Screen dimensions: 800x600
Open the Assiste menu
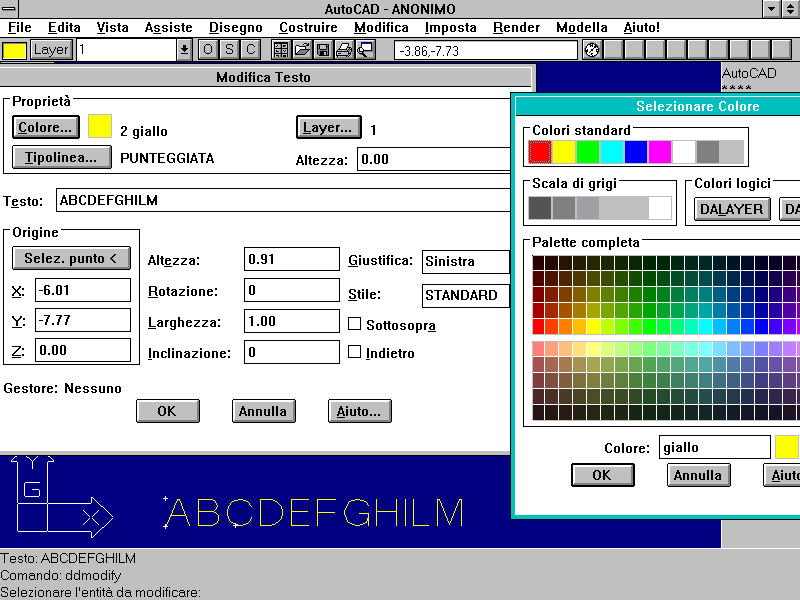pyautogui.click(x=168, y=28)
